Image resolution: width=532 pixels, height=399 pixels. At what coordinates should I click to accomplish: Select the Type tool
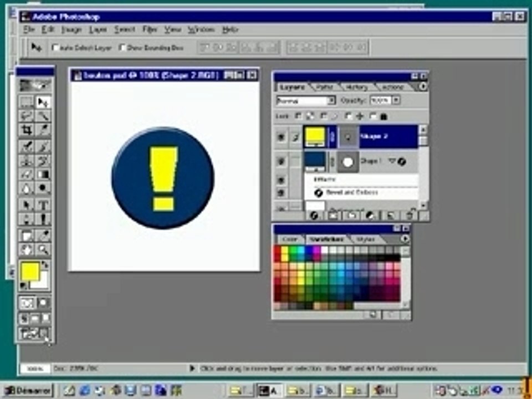click(x=43, y=205)
